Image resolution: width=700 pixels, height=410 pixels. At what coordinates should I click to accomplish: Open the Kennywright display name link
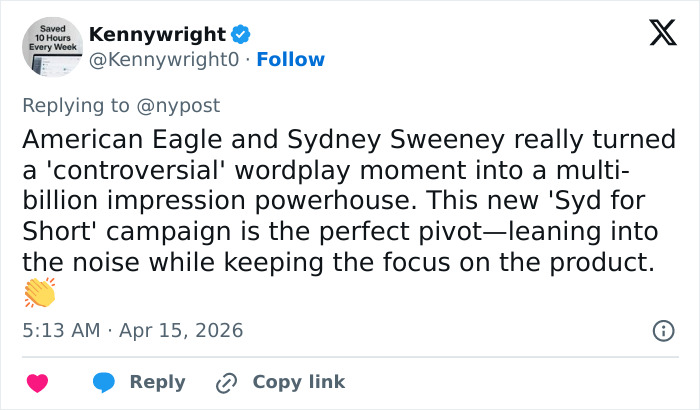pyautogui.click(x=157, y=35)
